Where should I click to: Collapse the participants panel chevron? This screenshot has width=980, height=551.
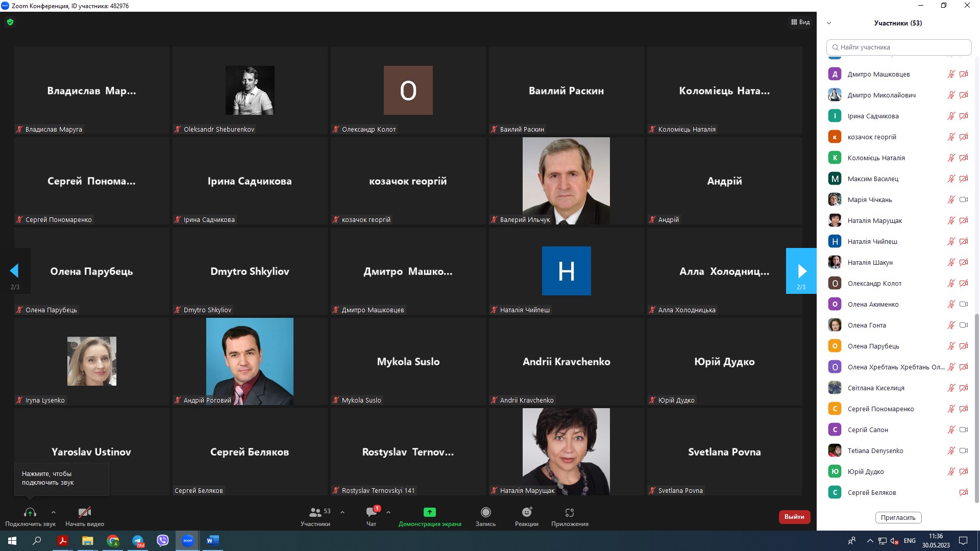point(829,23)
